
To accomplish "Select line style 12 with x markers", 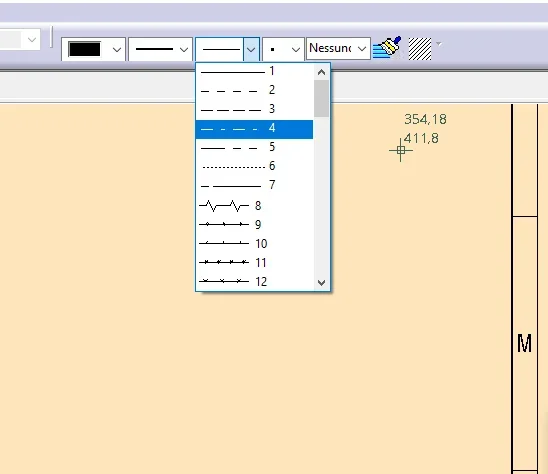I will point(254,281).
